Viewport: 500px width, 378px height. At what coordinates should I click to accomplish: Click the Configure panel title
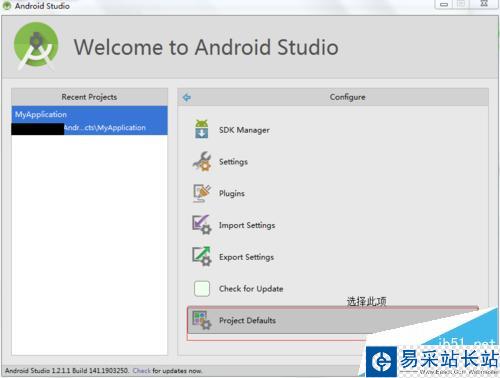(x=347, y=97)
